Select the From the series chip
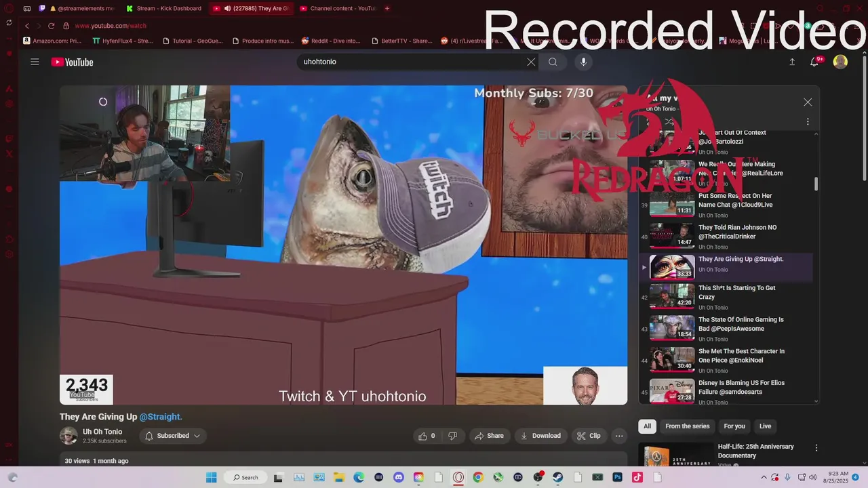This screenshot has height=488, width=868. coord(687,426)
